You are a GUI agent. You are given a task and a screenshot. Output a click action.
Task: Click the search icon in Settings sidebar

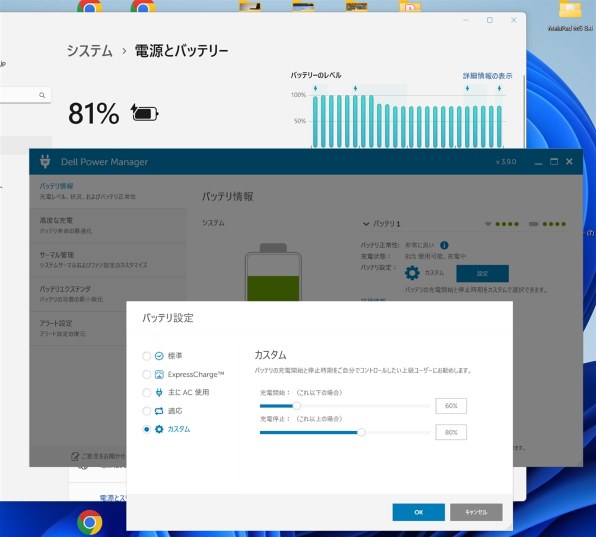tap(42, 95)
